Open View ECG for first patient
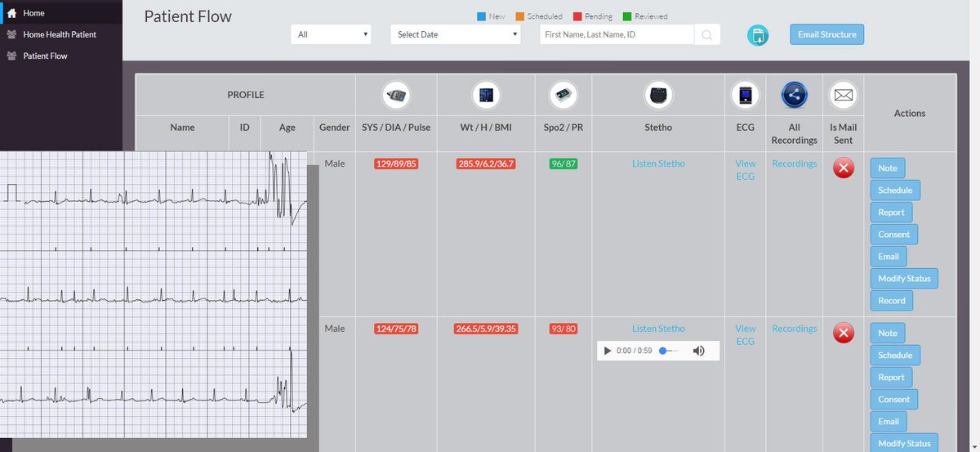The width and height of the screenshot is (980, 452). coord(745,170)
